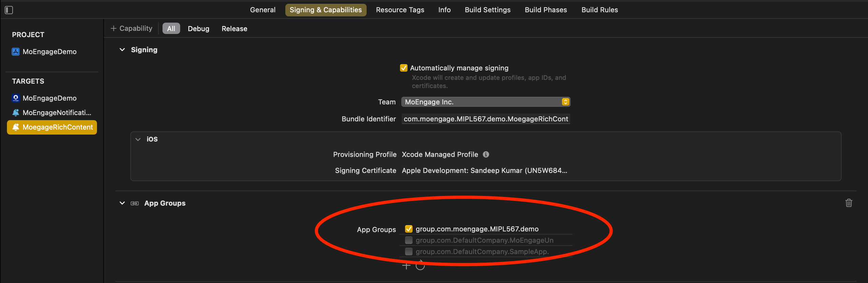Click the add Capability button
The width and height of the screenshot is (868, 283).
[x=132, y=28]
